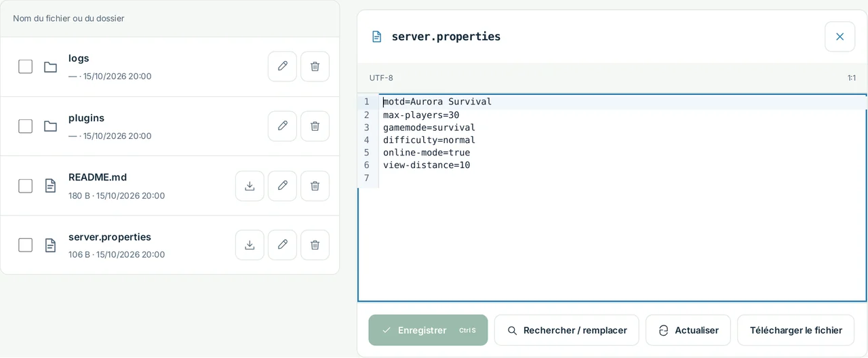Click the plugins folder icon
Image resolution: width=868 pixels, height=358 pixels.
50,126
